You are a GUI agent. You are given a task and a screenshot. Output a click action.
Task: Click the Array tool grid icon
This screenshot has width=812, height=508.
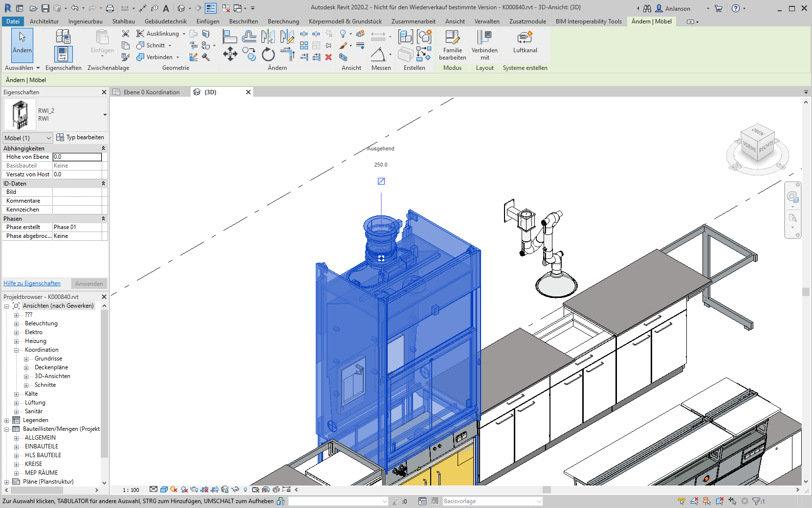click(x=304, y=45)
